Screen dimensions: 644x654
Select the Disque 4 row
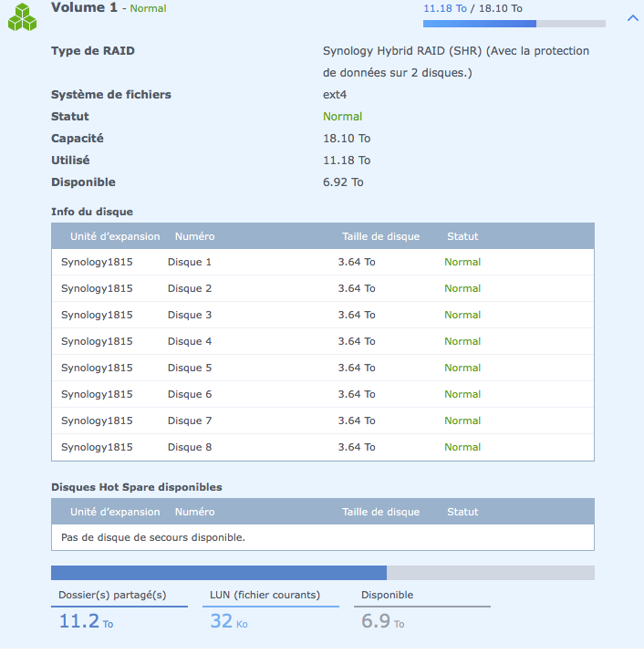click(x=322, y=342)
